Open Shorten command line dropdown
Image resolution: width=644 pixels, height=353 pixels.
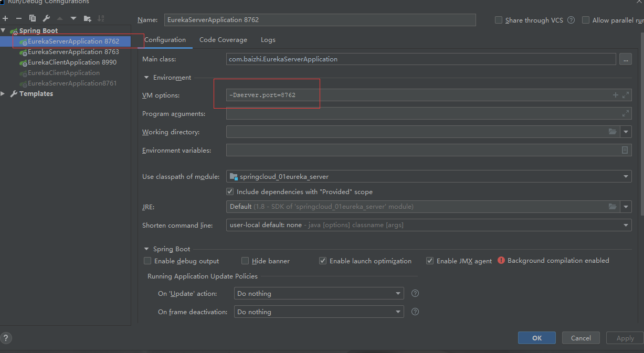626,225
